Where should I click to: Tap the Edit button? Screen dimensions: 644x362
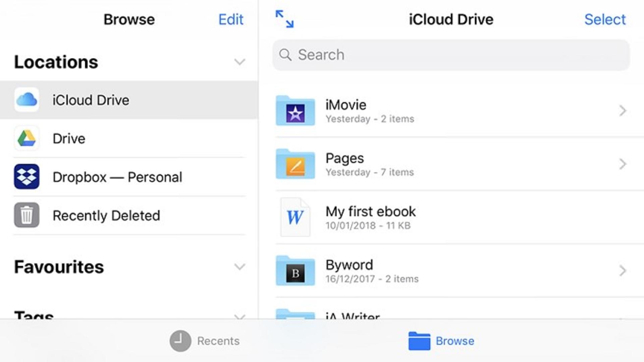pyautogui.click(x=231, y=19)
